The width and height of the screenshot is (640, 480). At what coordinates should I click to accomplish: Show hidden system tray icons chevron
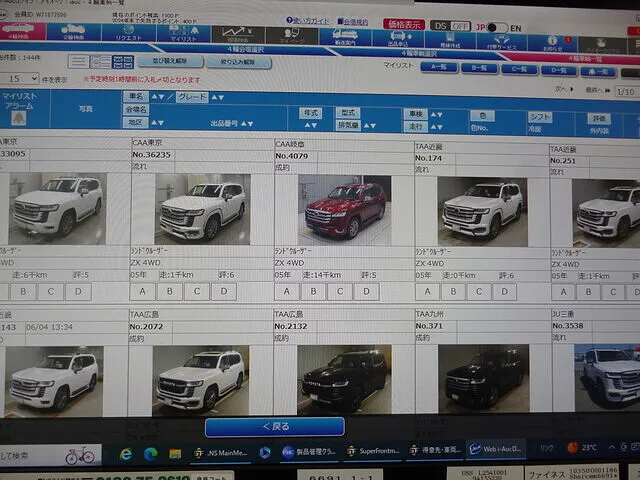[x=612, y=447]
